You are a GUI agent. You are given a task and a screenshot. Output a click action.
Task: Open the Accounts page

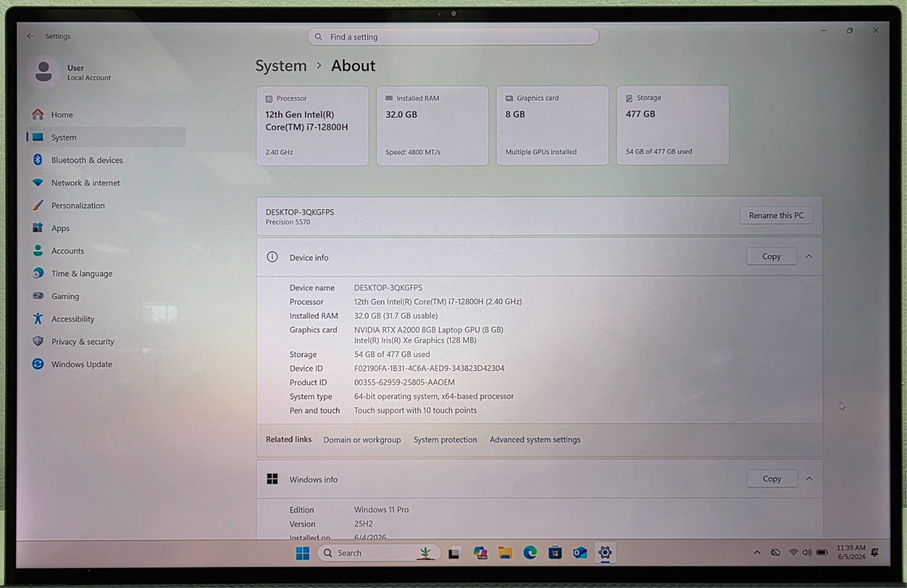[106, 250]
